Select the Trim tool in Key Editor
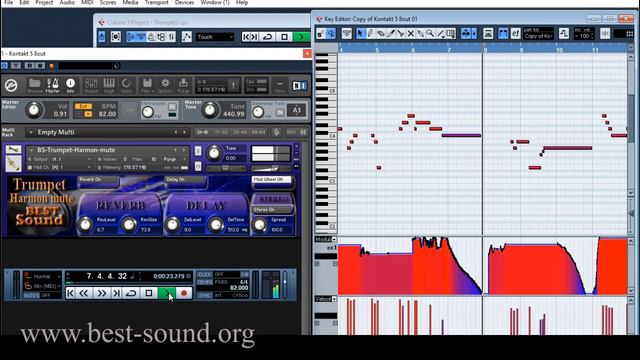 point(390,33)
